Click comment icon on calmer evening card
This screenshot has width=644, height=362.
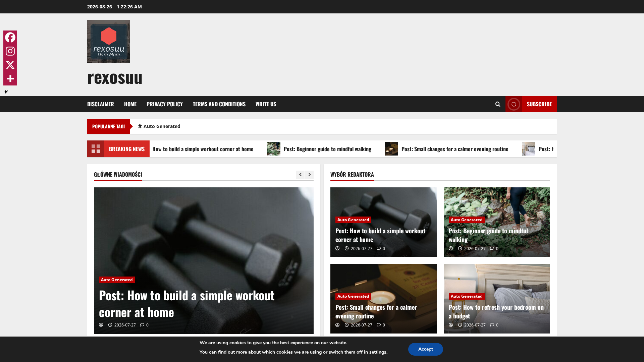(379, 325)
